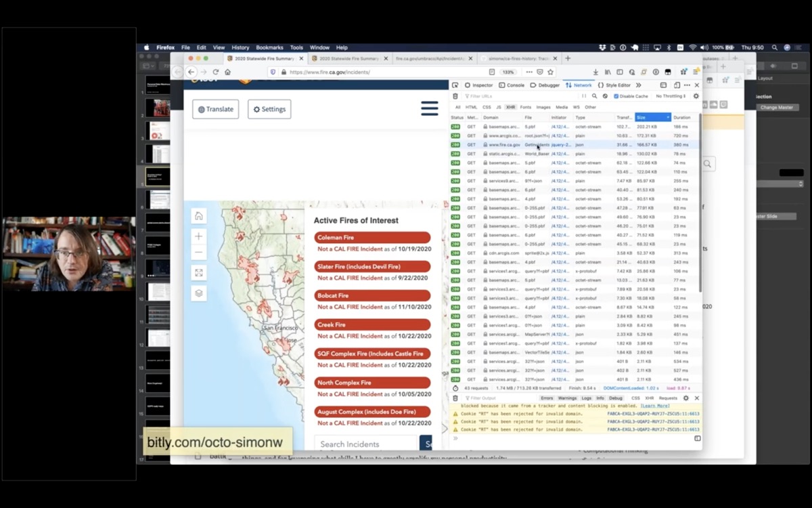
Task: Open page actions ellipsis in URL bar
Action: click(528, 72)
